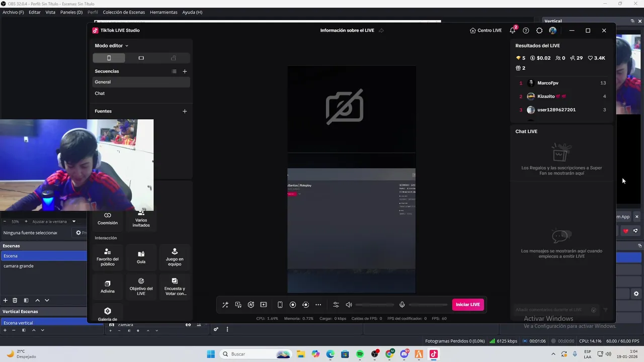Select the General sequence

pyautogui.click(x=141, y=82)
